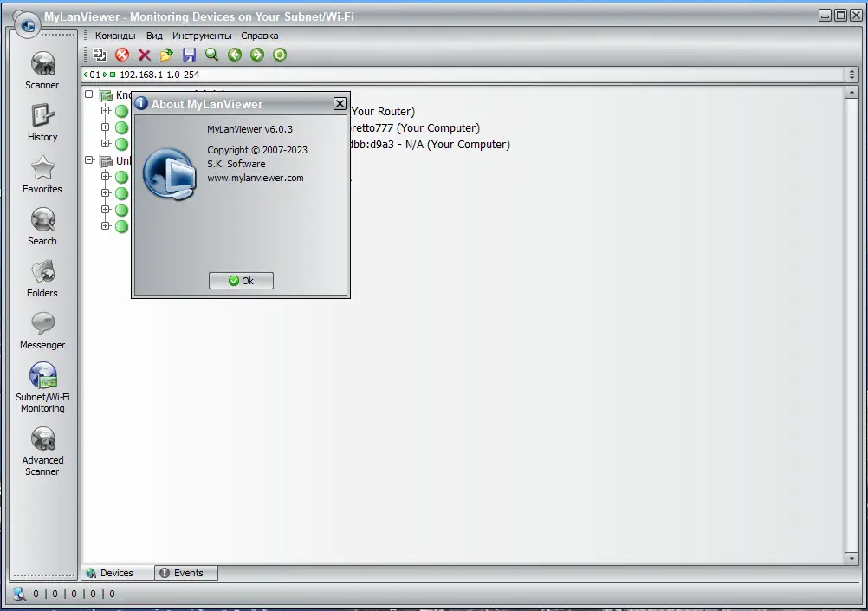868x611 pixels.
Task: Click the green status circle of dbb:d9a3 row
Action: pos(121,144)
